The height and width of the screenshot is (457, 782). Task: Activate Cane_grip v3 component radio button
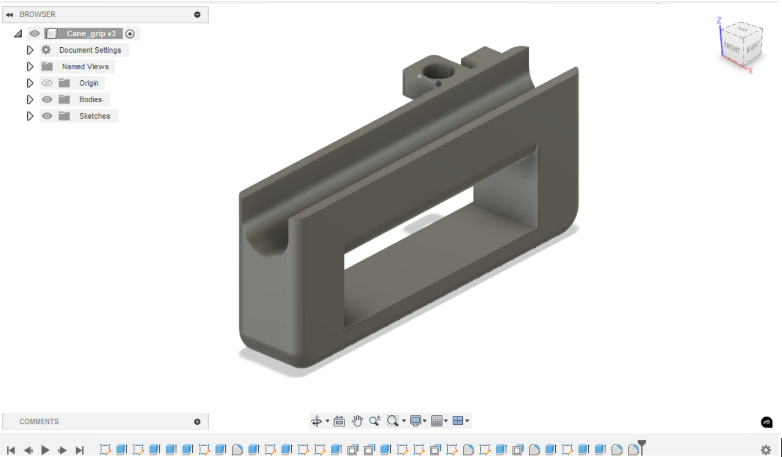pyautogui.click(x=130, y=33)
